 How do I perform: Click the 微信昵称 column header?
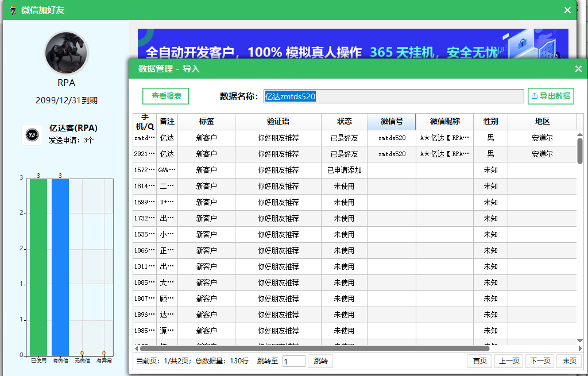click(445, 122)
